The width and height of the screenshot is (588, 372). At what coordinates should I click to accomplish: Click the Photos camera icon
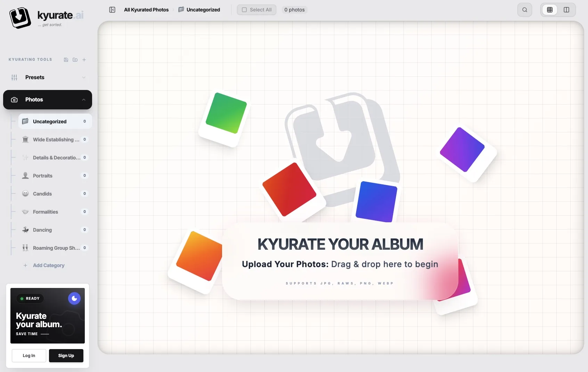pos(14,100)
